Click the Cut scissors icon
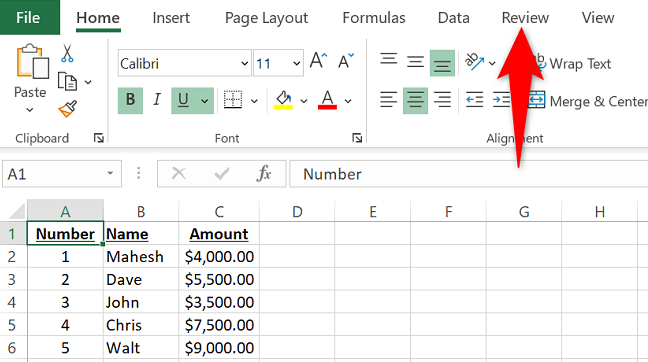 (x=67, y=53)
